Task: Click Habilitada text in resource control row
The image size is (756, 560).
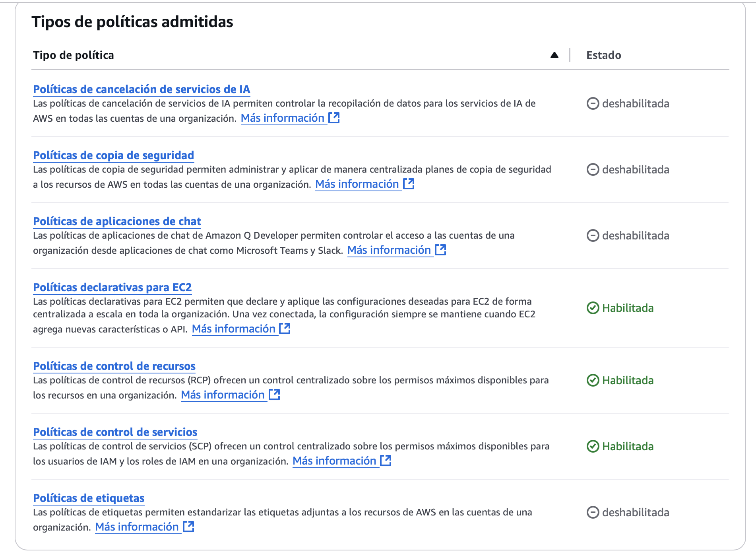Action: click(x=628, y=380)
